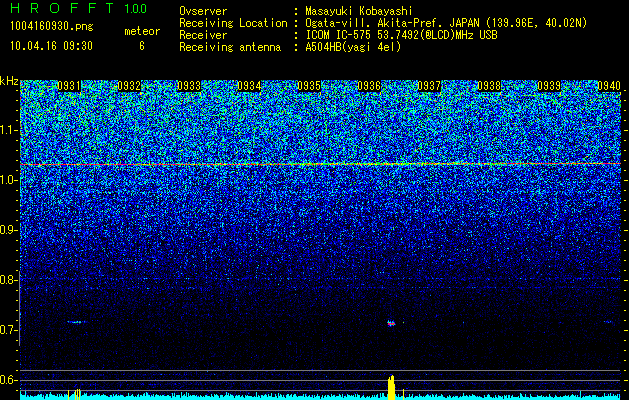Click the bright meteor echo near 0936
629x400 pixels.
point(391,323)
